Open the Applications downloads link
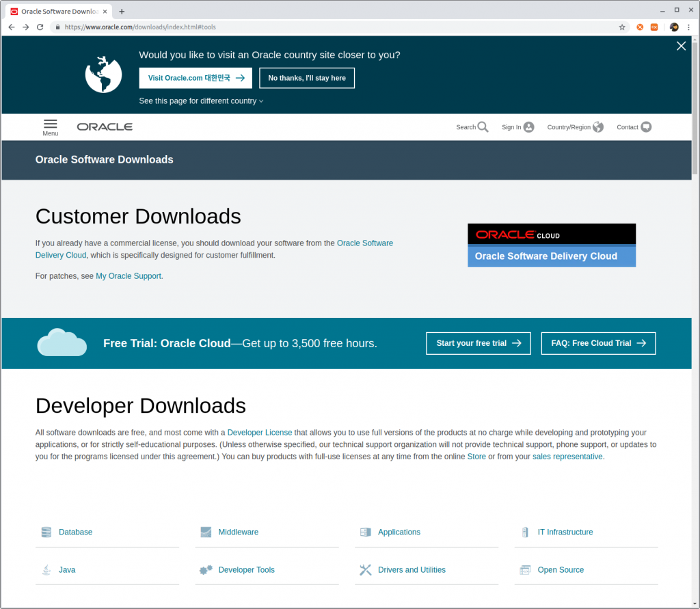This screenshot has width=700, height=609. 399,532
